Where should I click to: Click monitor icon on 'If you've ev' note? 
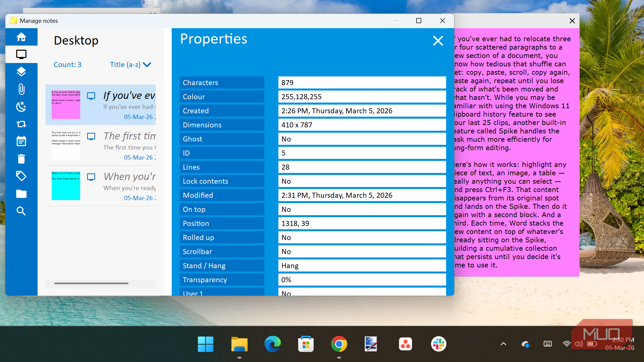pos(91,96)
